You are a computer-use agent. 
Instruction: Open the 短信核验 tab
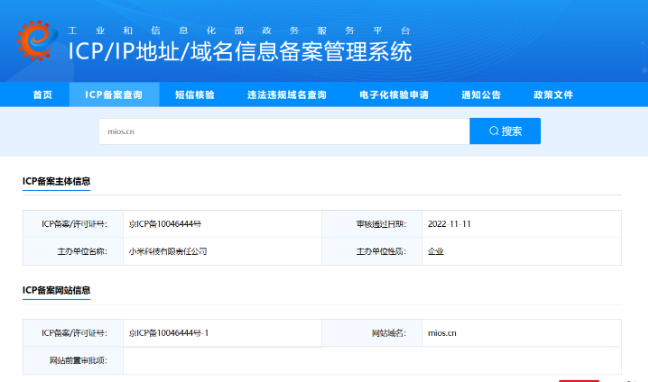coord(195,95)
